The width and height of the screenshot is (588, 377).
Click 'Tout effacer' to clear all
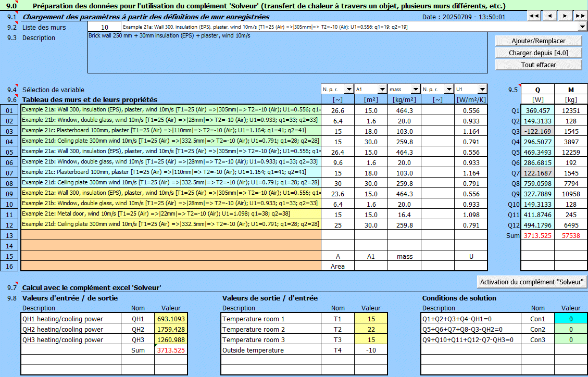538,65
